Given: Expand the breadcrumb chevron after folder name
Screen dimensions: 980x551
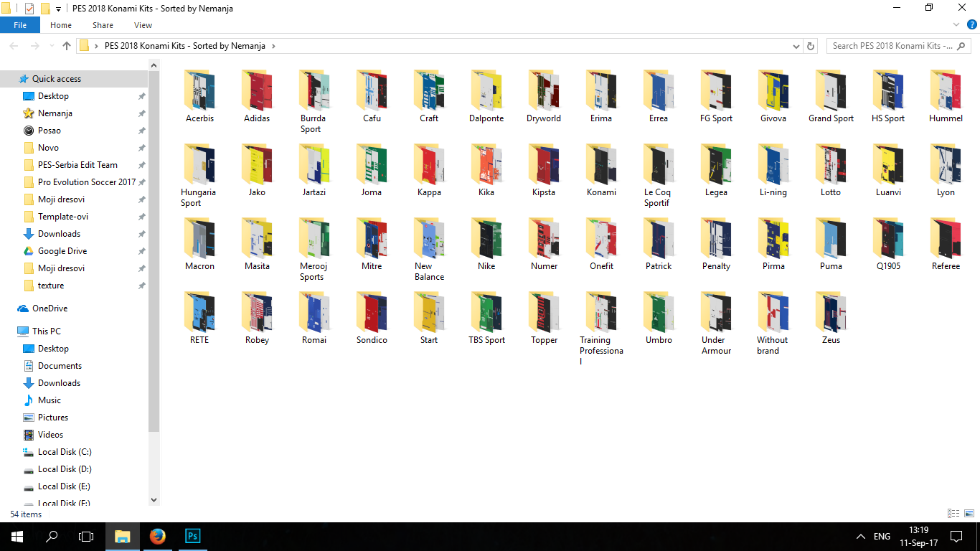Looking at the screenshot, I should click(273, 46).
